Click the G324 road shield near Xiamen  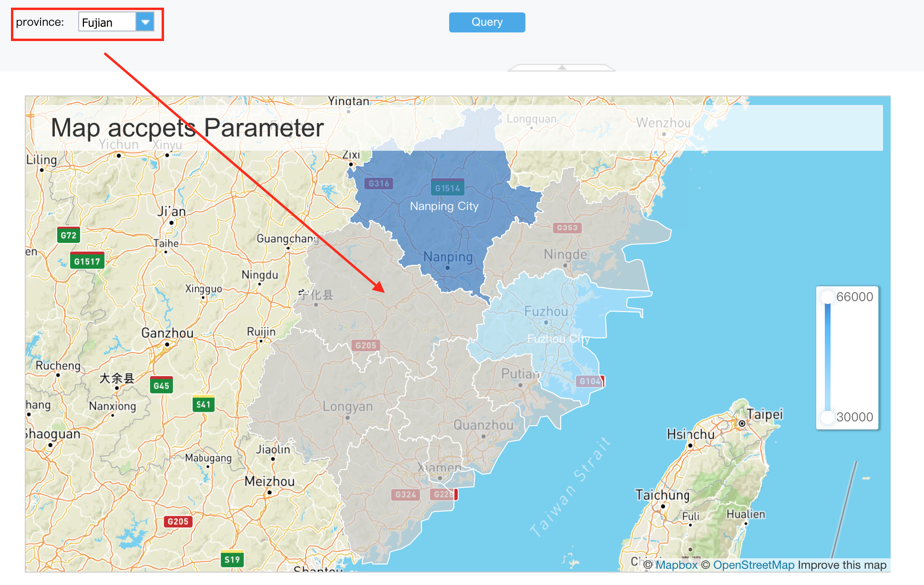click(406, 494)
